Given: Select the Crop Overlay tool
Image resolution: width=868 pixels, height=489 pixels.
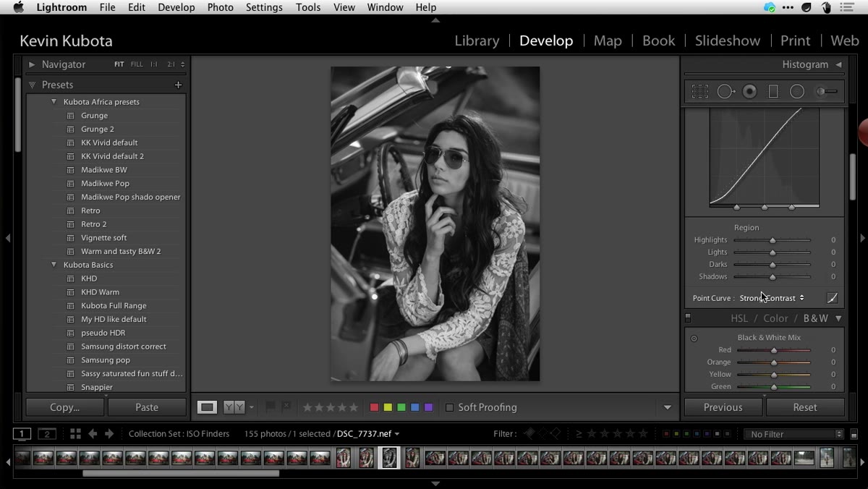Looking at the screenshot, I should tap(700, 92).
